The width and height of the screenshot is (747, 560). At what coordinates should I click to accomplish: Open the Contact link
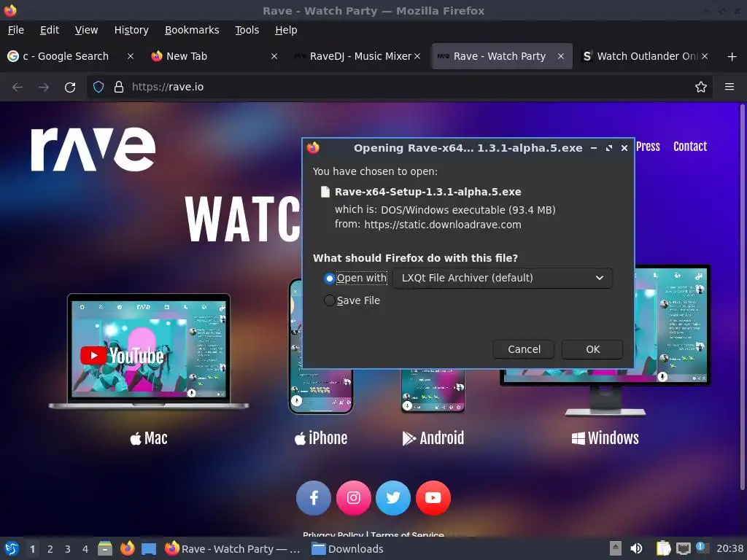click(690, 147)
